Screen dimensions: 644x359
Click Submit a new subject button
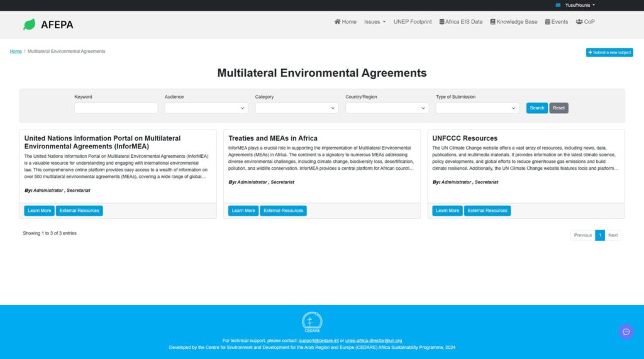[x=609, y=53]
